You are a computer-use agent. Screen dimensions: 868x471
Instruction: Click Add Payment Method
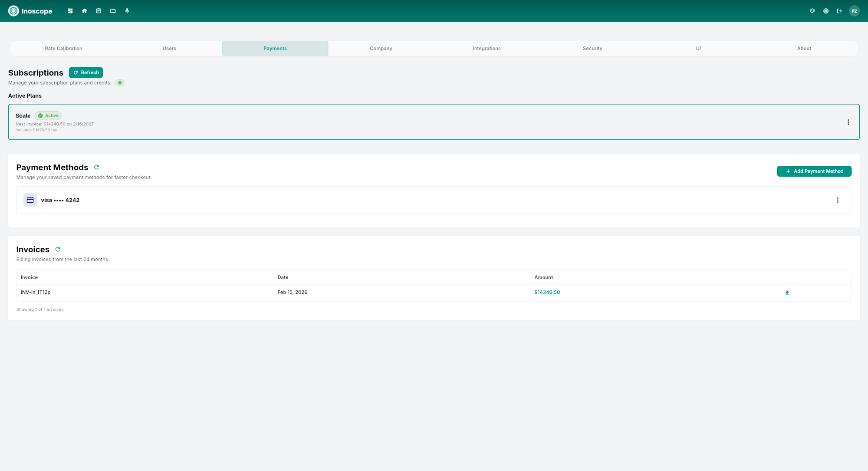coord(814,171)
